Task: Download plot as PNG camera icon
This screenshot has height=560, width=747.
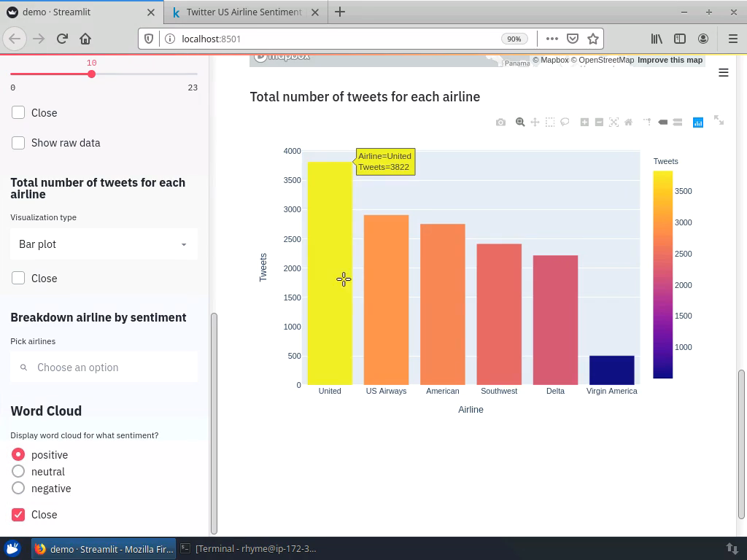Action: click(x=500, y=122)
